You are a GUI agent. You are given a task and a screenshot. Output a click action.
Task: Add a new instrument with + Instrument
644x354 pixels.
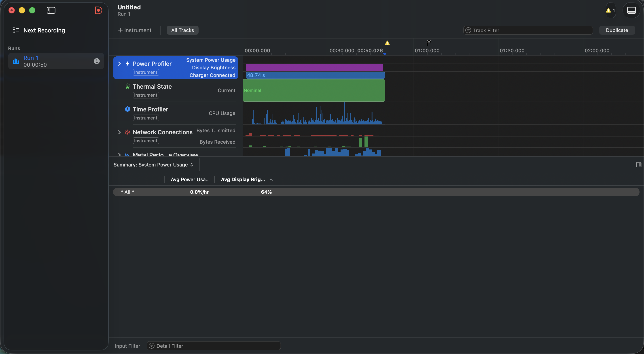(135, 30)
